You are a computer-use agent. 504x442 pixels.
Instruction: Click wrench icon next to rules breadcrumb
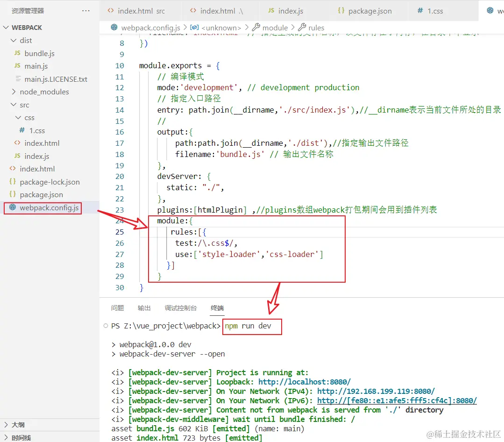point(302,27)
